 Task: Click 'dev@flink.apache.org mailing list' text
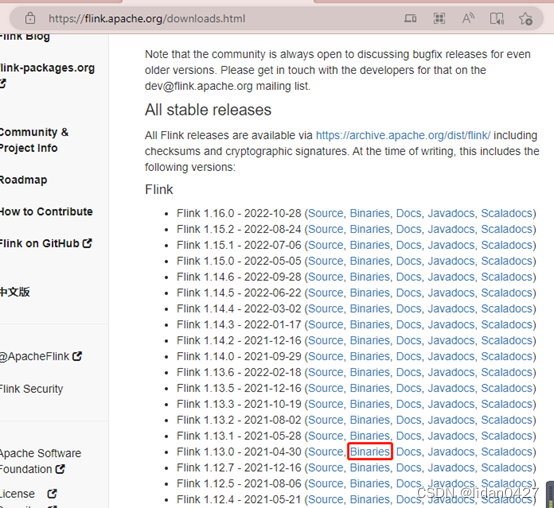(x=227, y=86)
